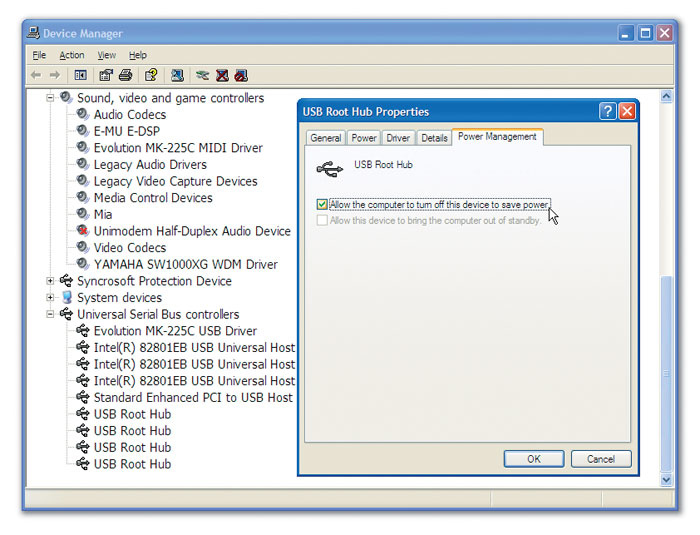This screenshot has width=700, height=535.
Task: Open the Action menu
Action: pos(71,55)
